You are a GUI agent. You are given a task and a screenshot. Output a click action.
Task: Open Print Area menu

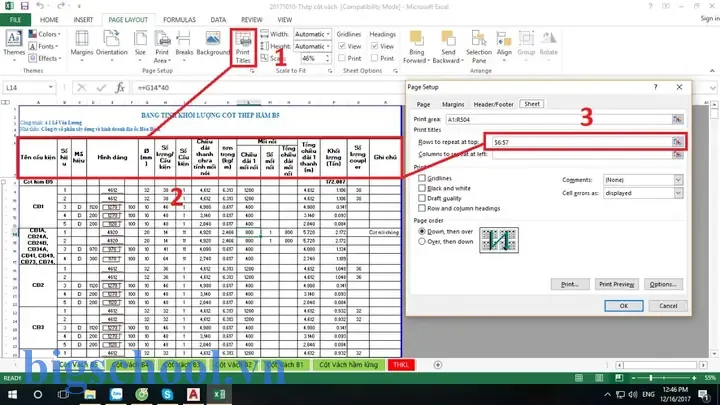coord(162,46)
